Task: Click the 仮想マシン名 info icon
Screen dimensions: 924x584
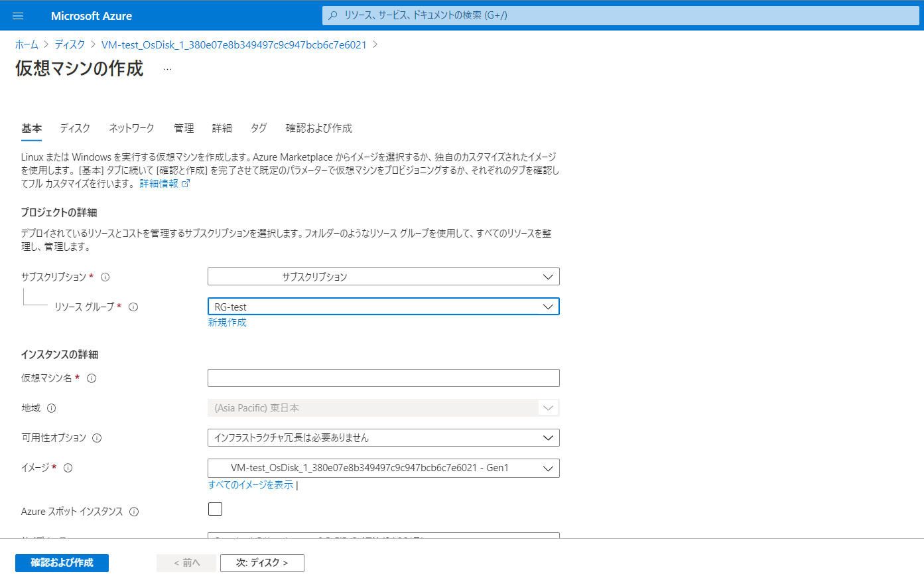Action: tap(92, 378)
